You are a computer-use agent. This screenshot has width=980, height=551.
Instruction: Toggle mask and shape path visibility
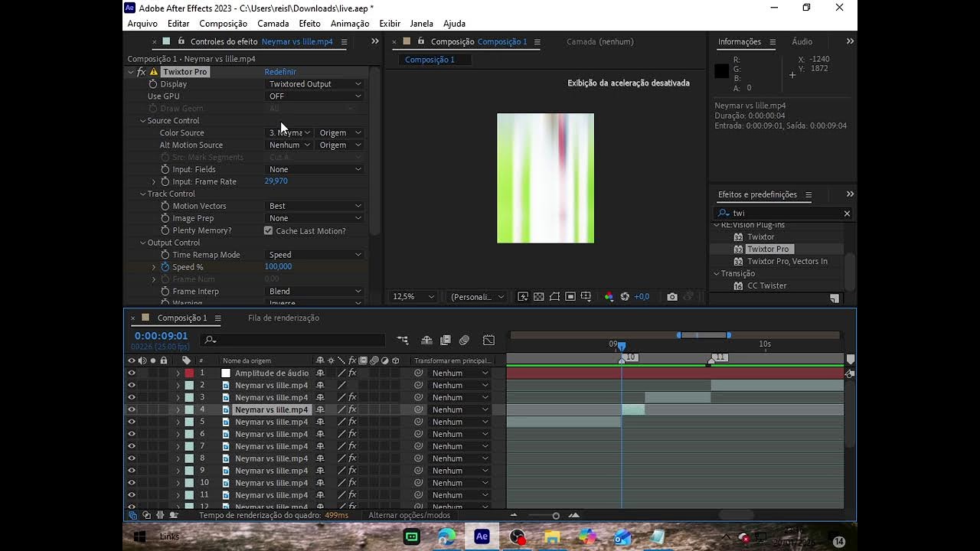pyautogui.click(x=554, y=297)
